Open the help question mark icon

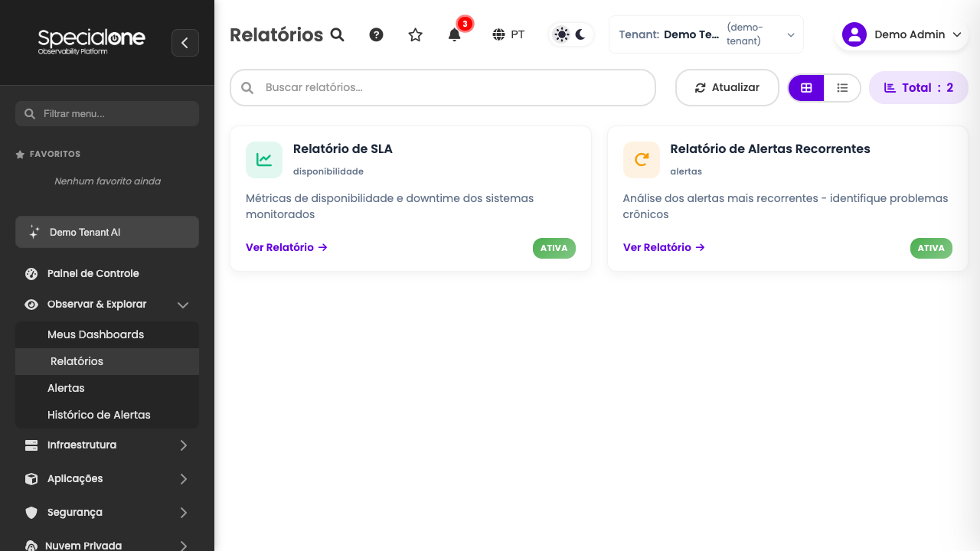tap(376, 34)
